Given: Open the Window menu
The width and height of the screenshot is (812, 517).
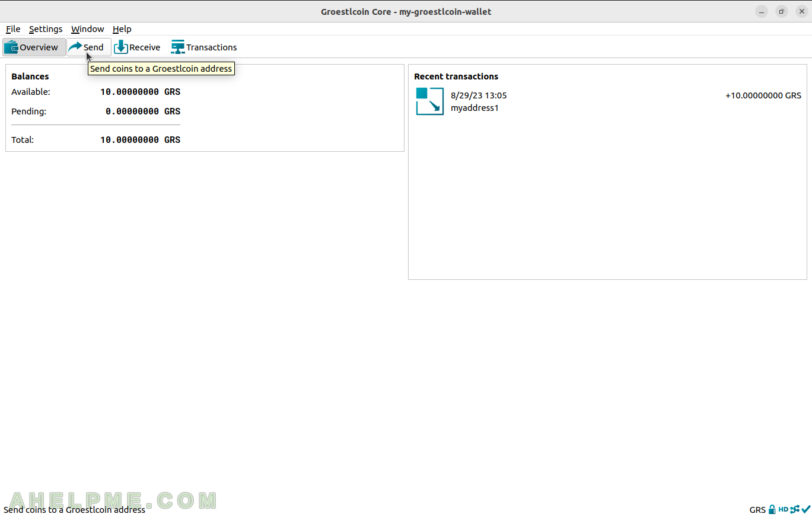Looking at the screenshot, I should [x=87, y=29].
